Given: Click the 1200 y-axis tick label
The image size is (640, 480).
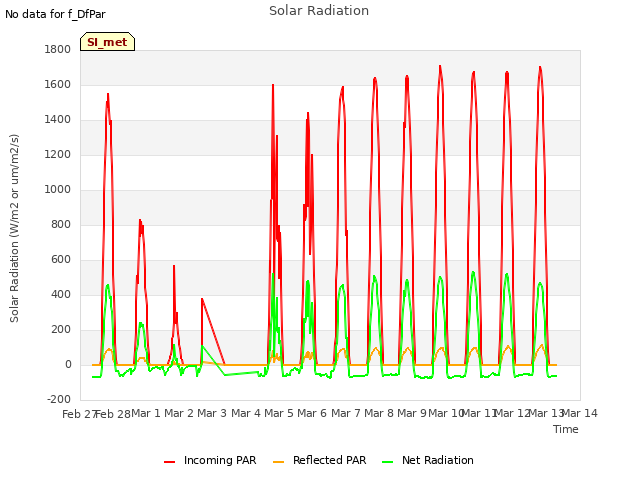Looking at the screenshot, I should 58,155.
